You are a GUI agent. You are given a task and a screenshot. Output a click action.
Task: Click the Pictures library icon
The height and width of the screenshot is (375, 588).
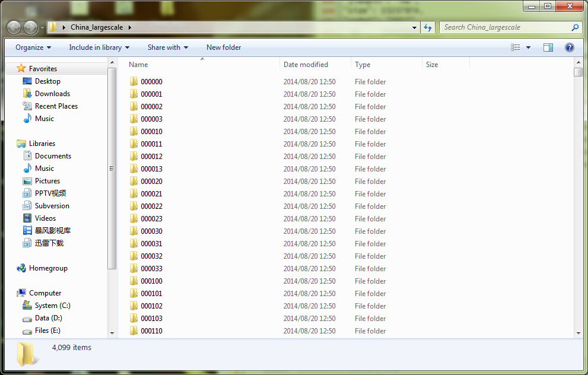tap(27, 181)
